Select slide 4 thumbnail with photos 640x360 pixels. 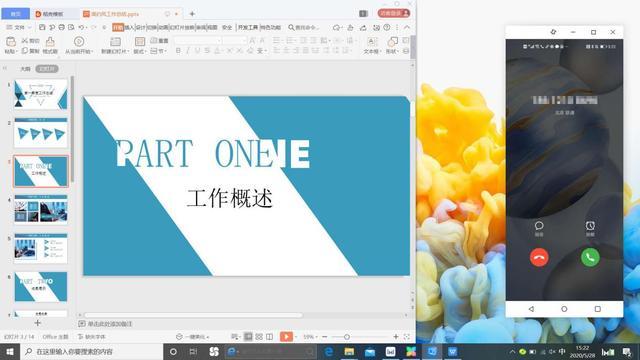point(41,209)
